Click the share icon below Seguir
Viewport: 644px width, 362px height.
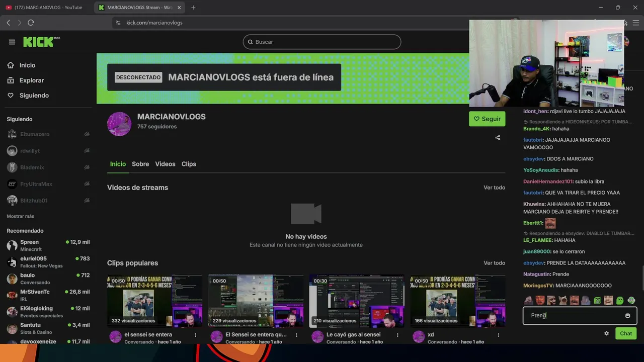(x=498, y=138)
